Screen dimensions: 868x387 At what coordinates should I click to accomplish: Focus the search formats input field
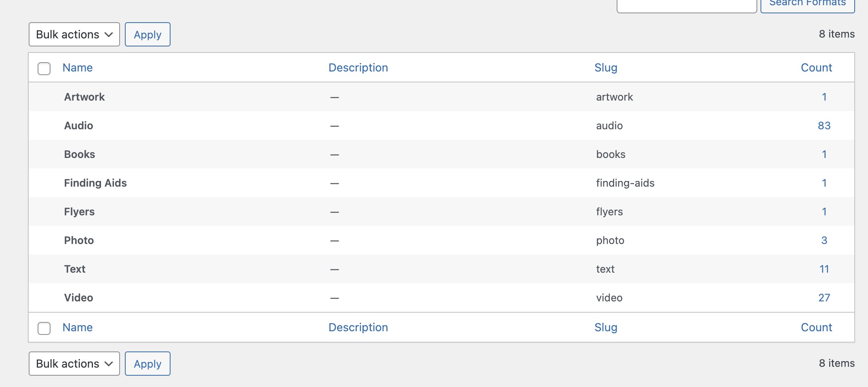point(686,6)
